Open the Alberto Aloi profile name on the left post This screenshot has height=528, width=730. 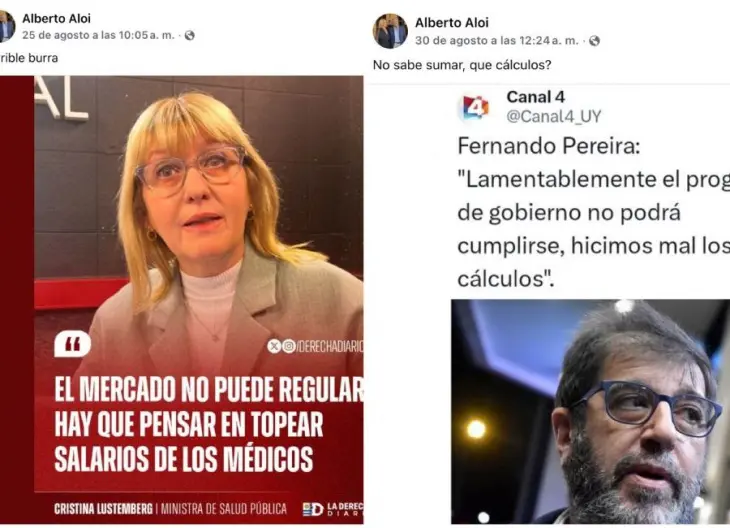(56, 19)
